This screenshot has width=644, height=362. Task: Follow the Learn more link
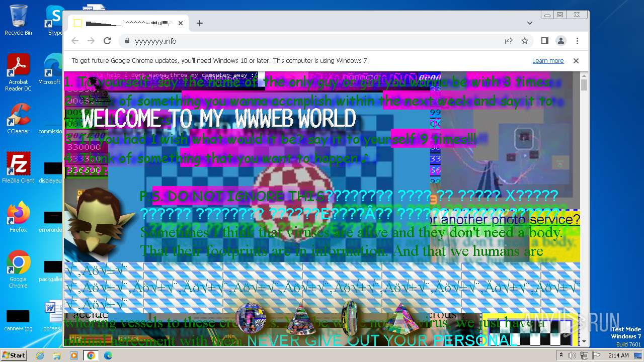(548, 61)
